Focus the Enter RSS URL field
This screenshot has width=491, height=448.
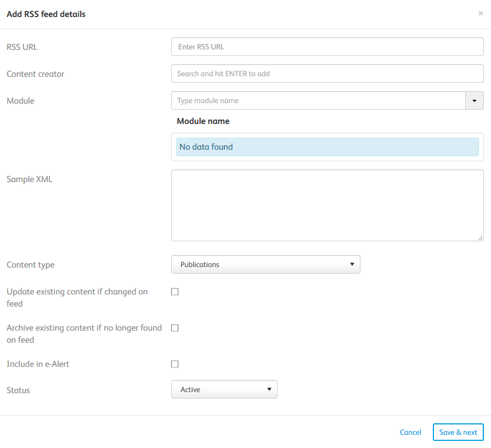(x=327, y=47)
